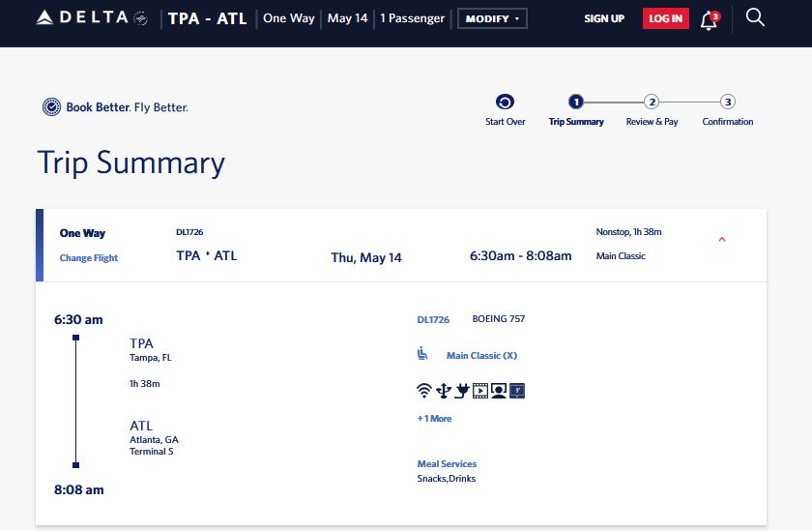
Task: Collapse the flight details chevron
Action: tap(722, 240)
